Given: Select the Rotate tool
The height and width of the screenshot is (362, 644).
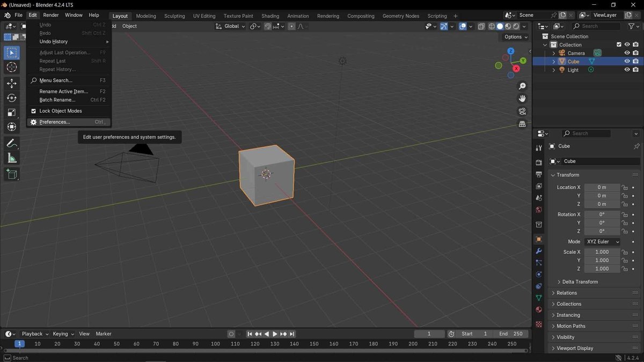Looking at the screenshot, I should click(x=11, y=97).
